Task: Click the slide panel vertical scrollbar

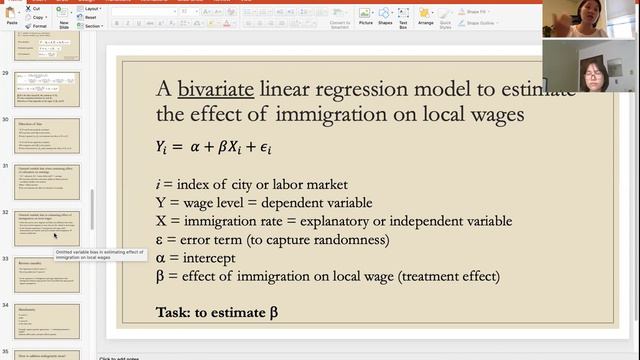Action: pos(92,209)
